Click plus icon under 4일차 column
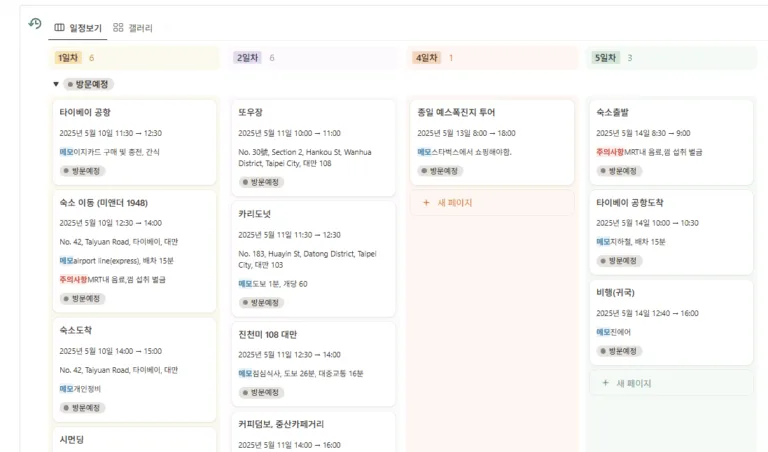Image resolution: width=768 pixels, height=452 pixels. tap(426, 203)
